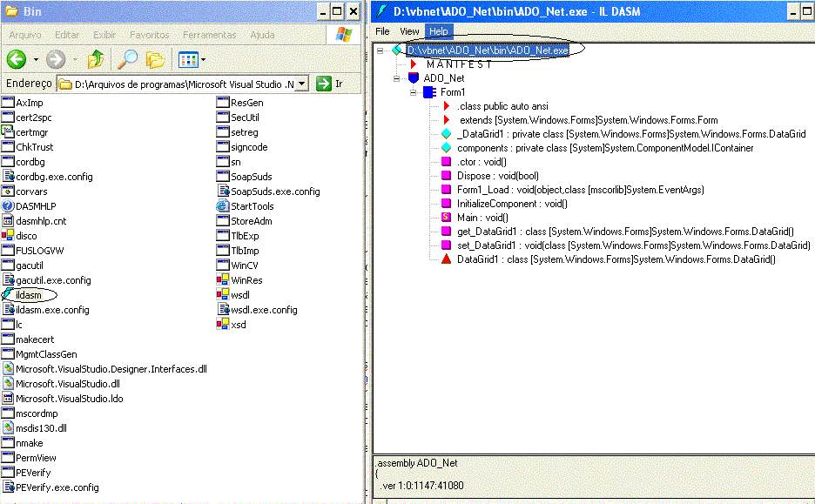Select the xsd file

(x=232, y=325)
